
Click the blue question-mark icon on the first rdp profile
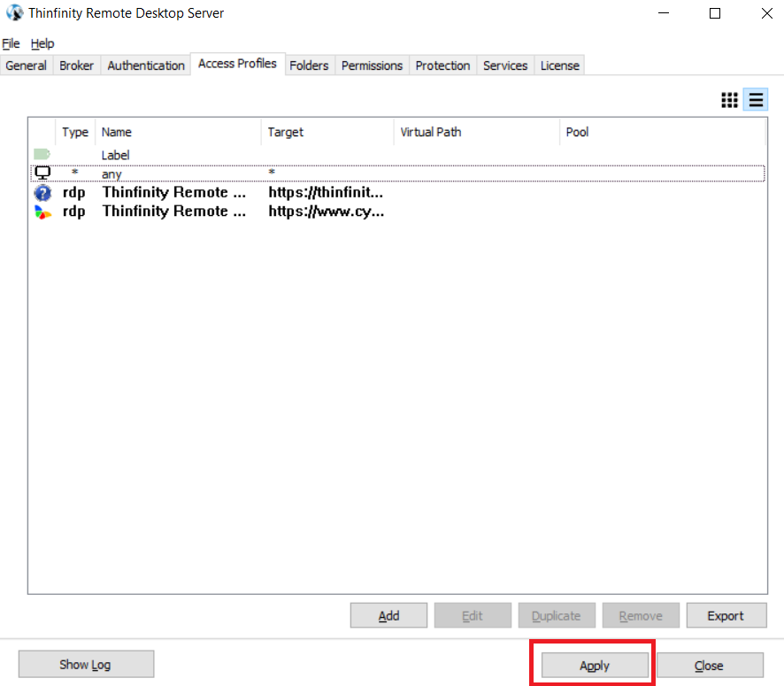point(42,192)
